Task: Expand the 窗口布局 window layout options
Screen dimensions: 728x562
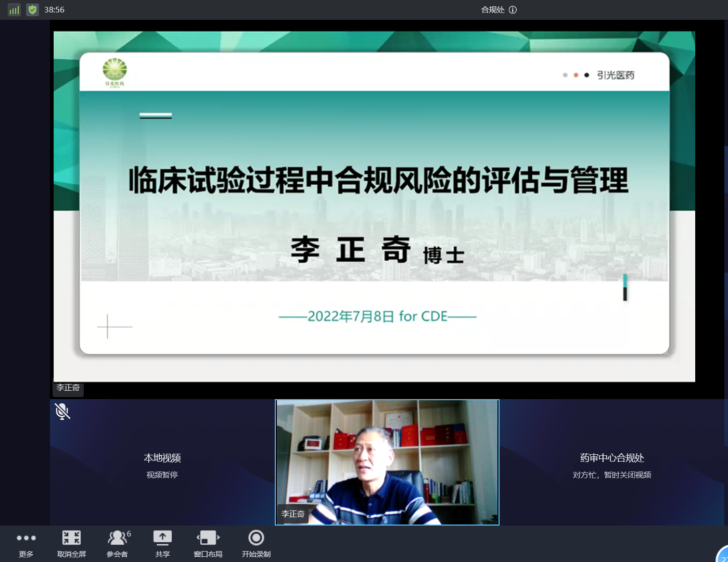Action: [x=208, y=543]
